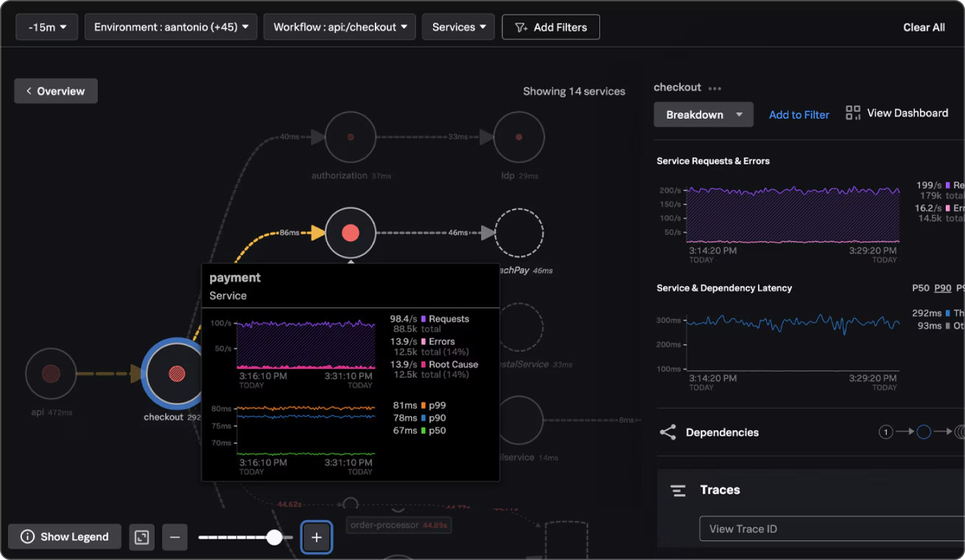This screenshot has width=965, height=560.
Task: Click the 292ms latency value in right panel
Action: [927, 313]
